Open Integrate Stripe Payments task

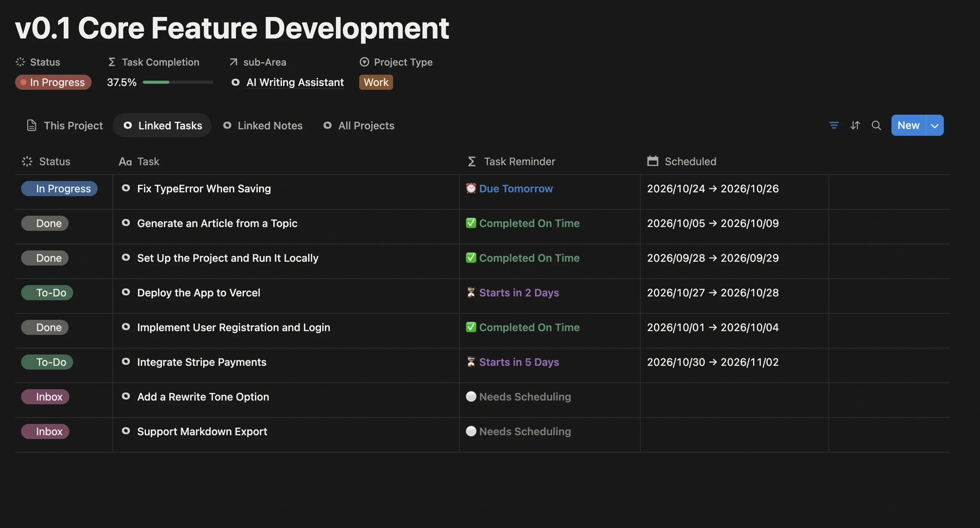click(x=202, y=362)
